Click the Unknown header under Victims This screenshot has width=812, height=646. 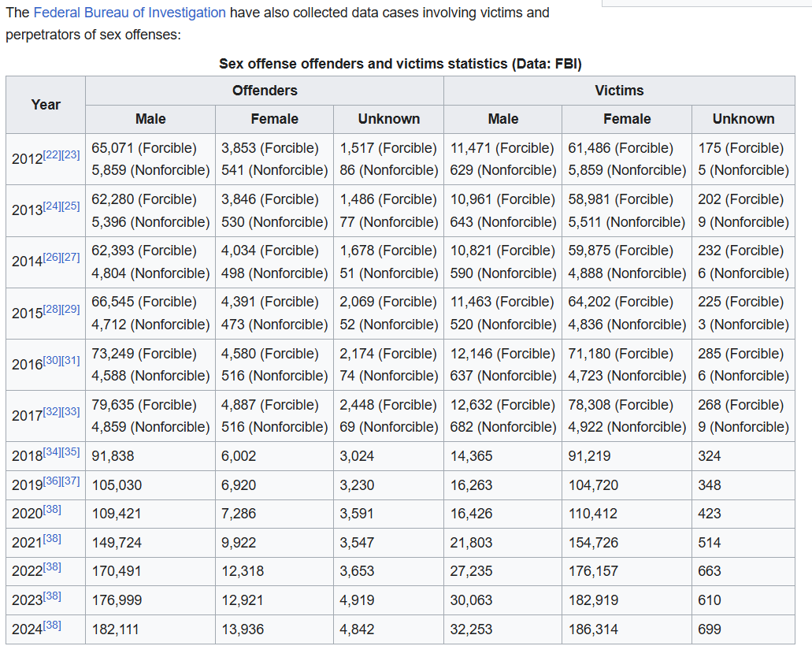click(743, 119)
